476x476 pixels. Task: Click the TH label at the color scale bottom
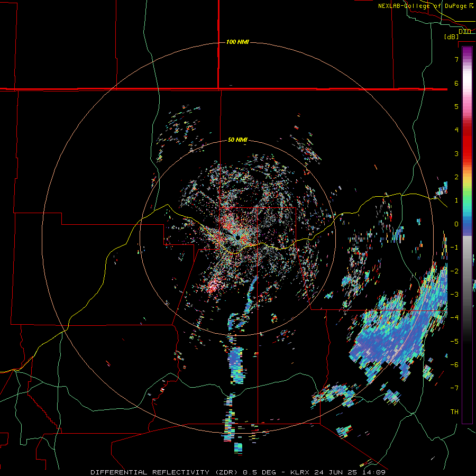pyautogui.click(x=454, y=411)
